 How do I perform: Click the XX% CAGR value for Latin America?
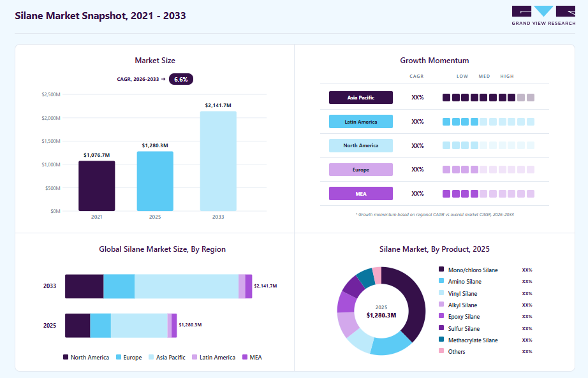pyautogui.click(x=417, y=122)
